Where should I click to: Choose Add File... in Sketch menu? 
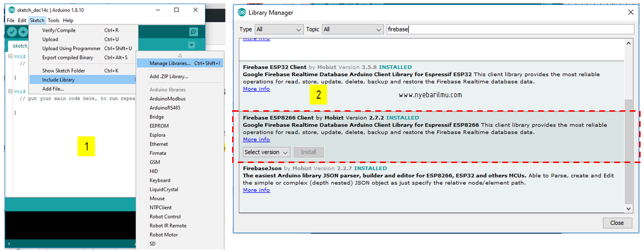pos(83,89)
